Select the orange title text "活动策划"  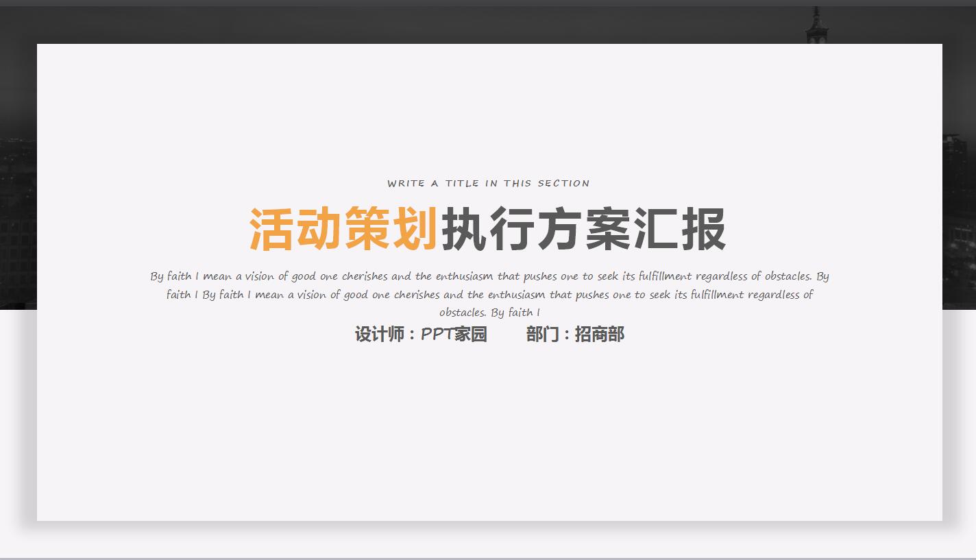(344, 229)
